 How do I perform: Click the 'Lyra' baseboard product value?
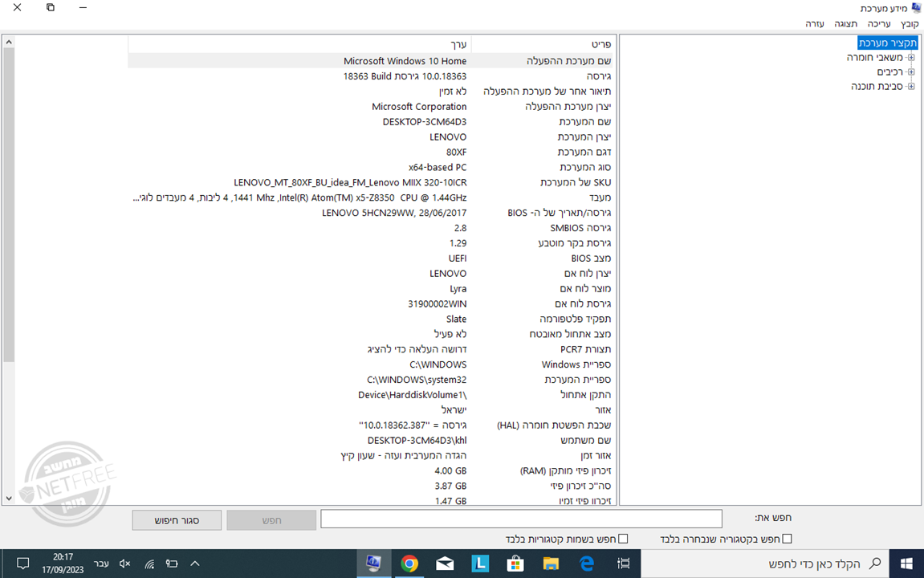point(458,289)
